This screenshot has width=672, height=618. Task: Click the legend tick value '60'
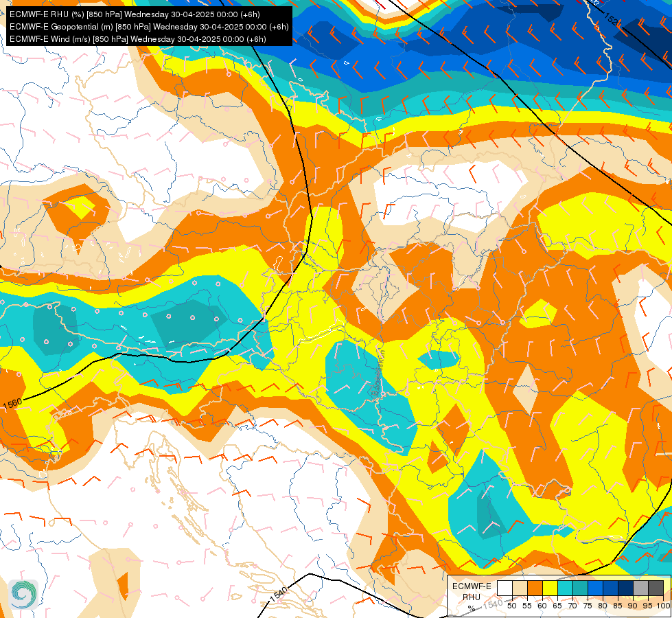pos(542,606)
